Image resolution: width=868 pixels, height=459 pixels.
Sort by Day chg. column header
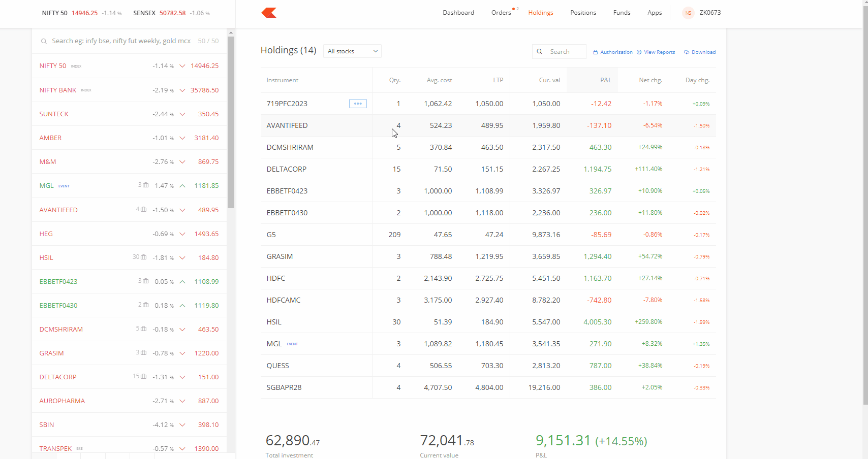697,80
